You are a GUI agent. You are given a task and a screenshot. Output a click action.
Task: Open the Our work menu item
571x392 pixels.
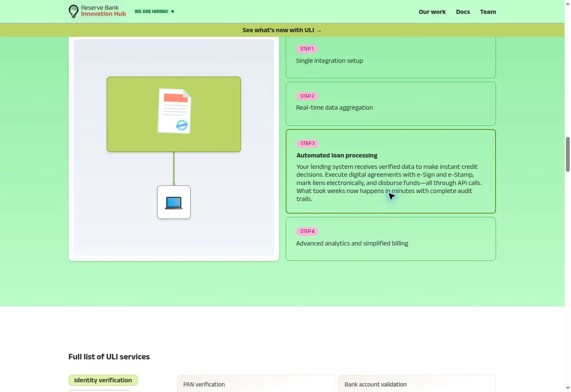click(432, 12)
